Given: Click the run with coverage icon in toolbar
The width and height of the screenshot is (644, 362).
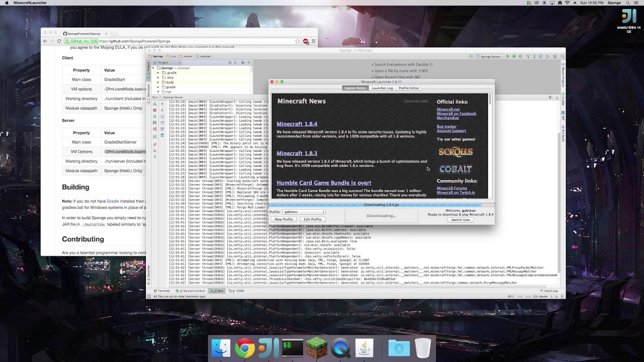Looking at the screenshot, I should [x=520, y=56].
